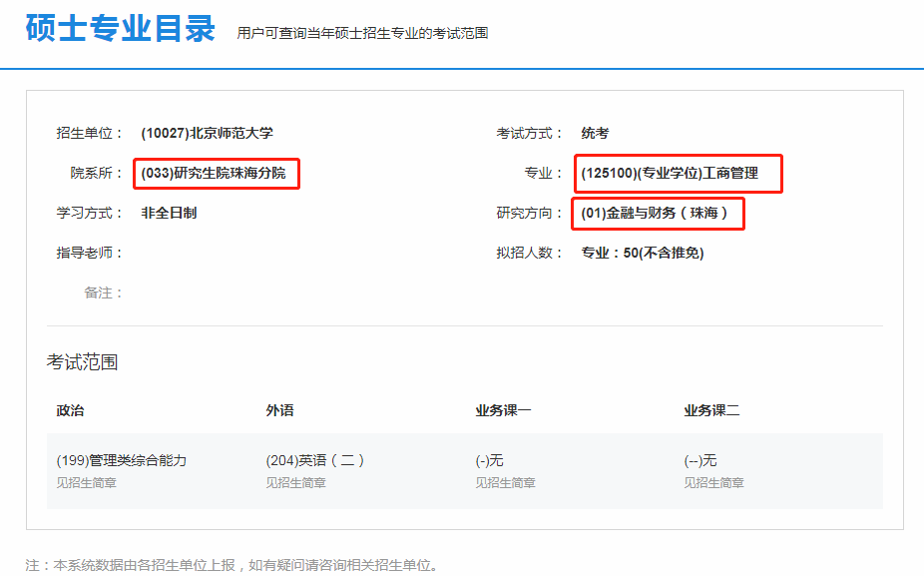This screenshot has height=576, width=924.
Task: Open 见招生简章 under the 外语 column
Action: pyautogui.click(x=295, y=483)
